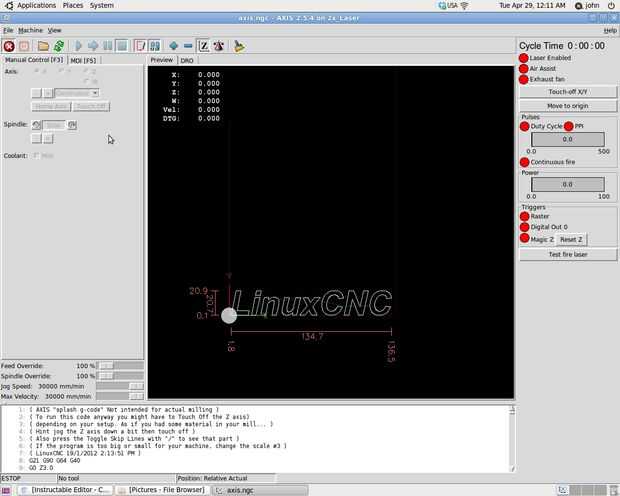The width and height of the screenshot is (620, 496).
Task: Step the program with arrow icon
Action: (x=93, y=46)
